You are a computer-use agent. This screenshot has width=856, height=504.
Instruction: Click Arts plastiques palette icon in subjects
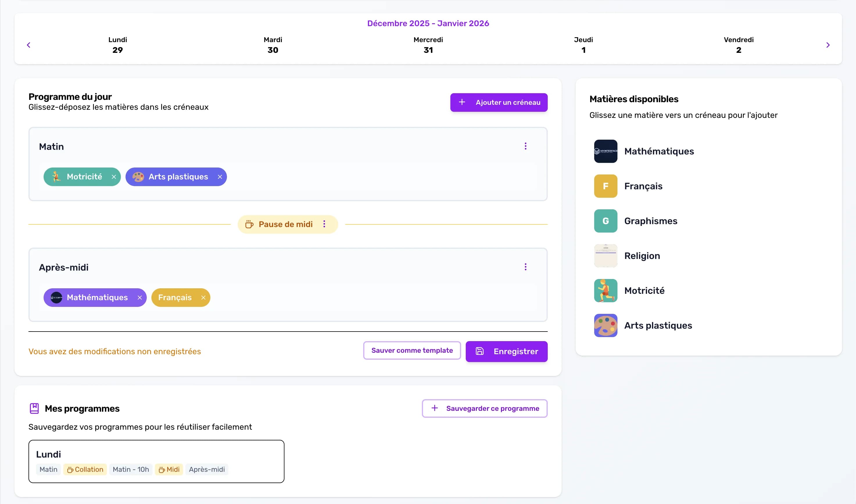606,325
